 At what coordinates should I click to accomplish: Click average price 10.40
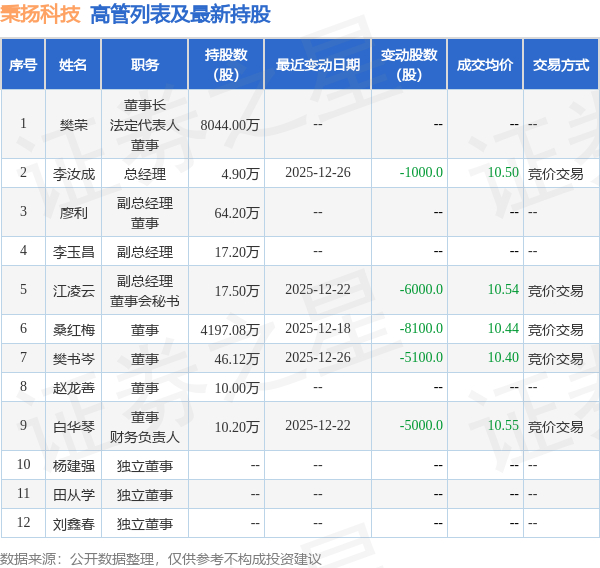(503, 357)
